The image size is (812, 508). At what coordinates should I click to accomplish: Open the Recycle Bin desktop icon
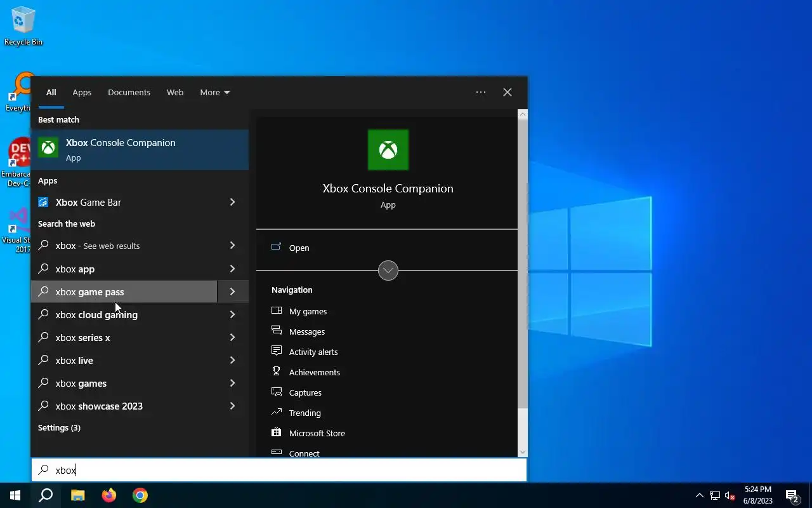pos(23,27)
